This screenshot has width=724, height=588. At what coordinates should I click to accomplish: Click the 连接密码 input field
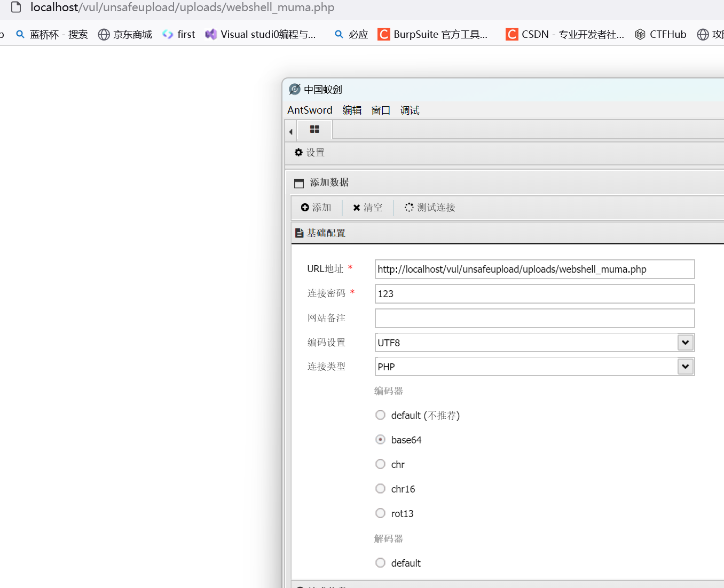(534, 294)
